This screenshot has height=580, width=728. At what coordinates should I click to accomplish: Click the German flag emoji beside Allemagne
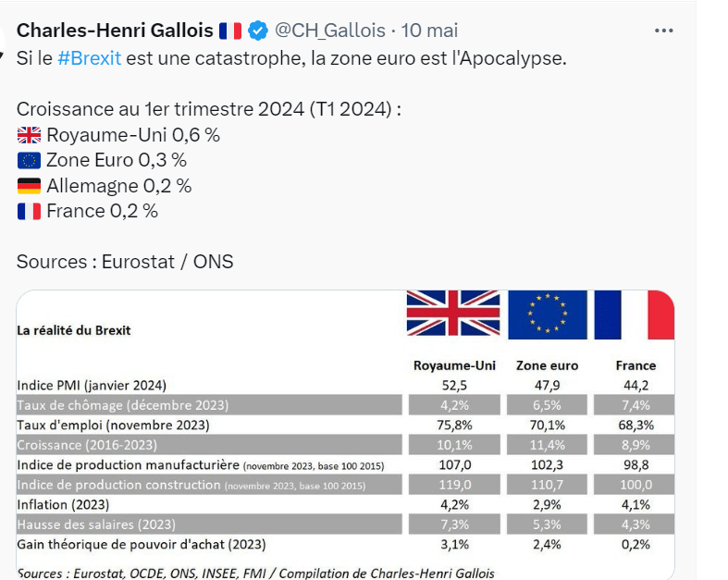tap(29, 186)
